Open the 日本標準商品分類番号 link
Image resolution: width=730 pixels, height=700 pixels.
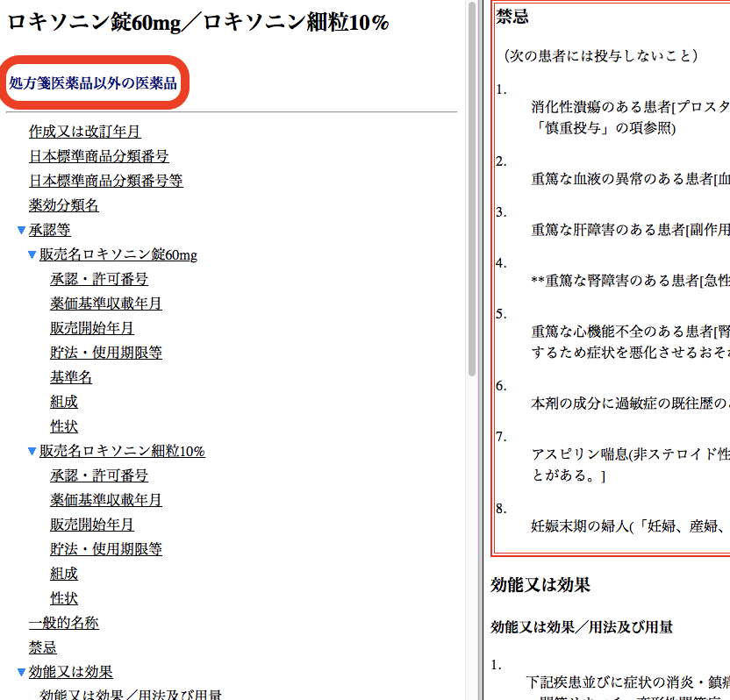tap(98, 156)
